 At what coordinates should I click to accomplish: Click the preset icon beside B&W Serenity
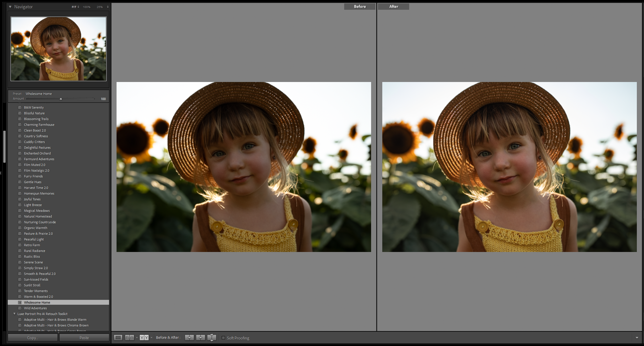click(x=20, y=107)
